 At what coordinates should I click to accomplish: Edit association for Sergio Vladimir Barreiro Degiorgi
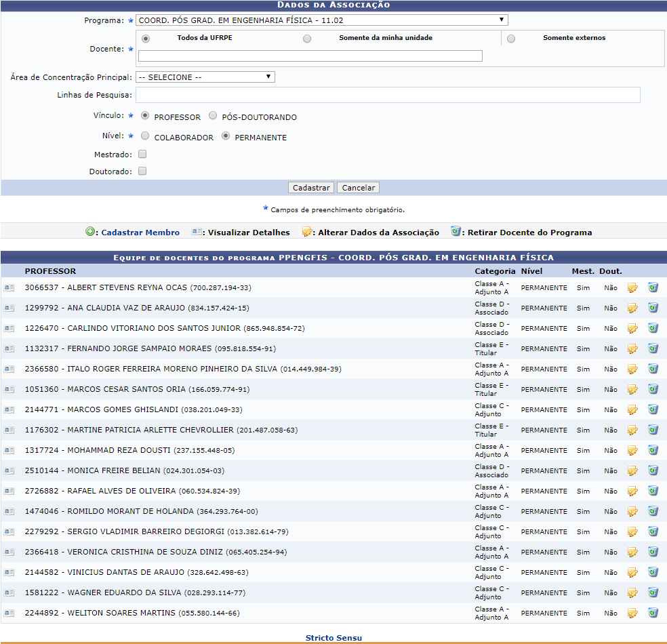coord(632,532)
